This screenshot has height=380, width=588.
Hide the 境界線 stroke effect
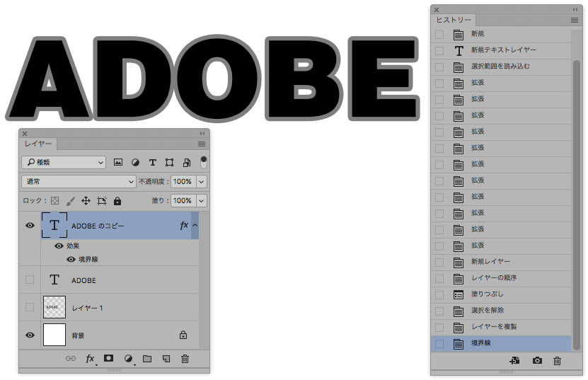71,259
